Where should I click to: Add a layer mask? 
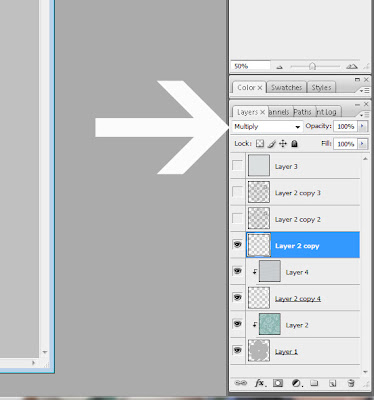(x=278, y=383)
